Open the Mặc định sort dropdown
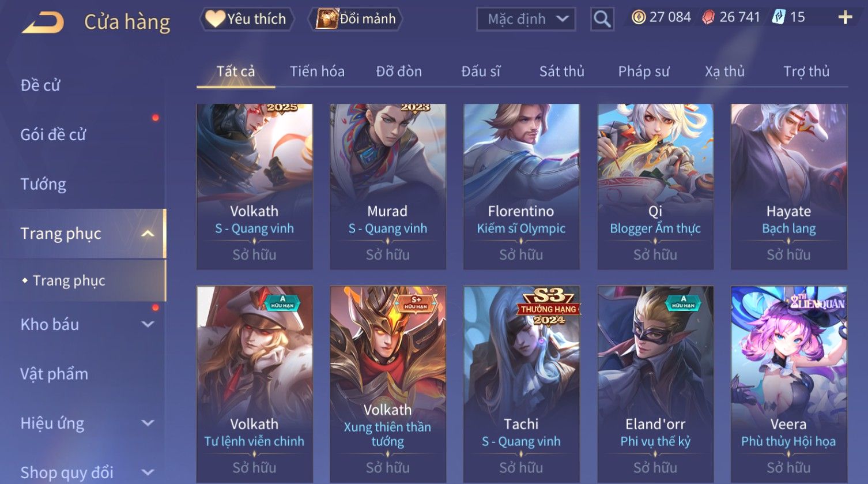 [526, 19]
